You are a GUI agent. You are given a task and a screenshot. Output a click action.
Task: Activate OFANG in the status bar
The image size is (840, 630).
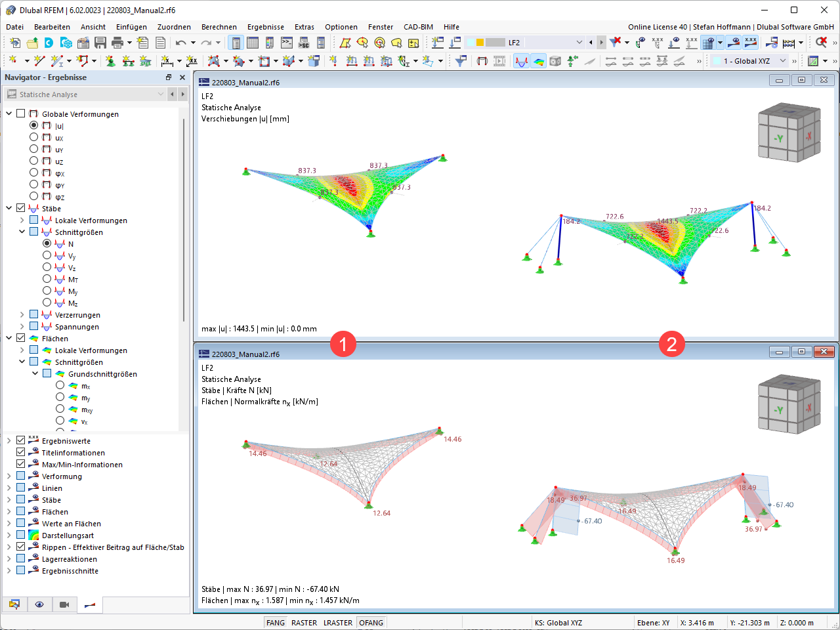tap(371, 622)
